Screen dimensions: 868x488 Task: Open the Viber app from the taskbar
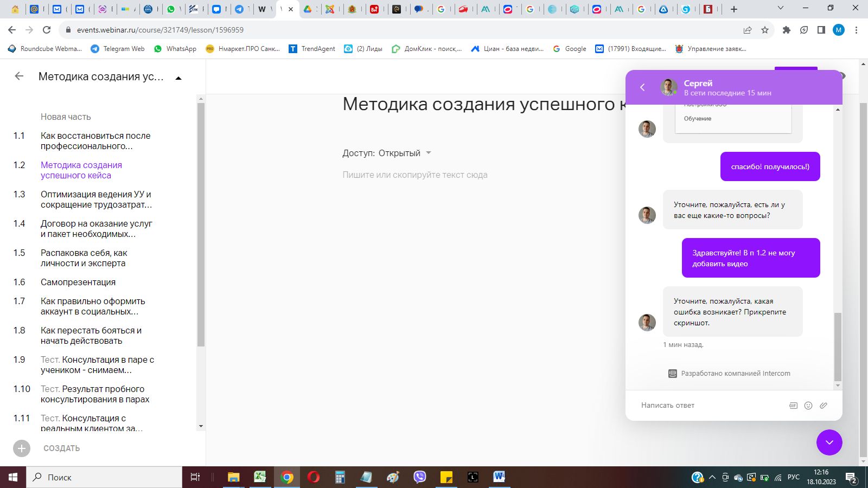[420, 477]
